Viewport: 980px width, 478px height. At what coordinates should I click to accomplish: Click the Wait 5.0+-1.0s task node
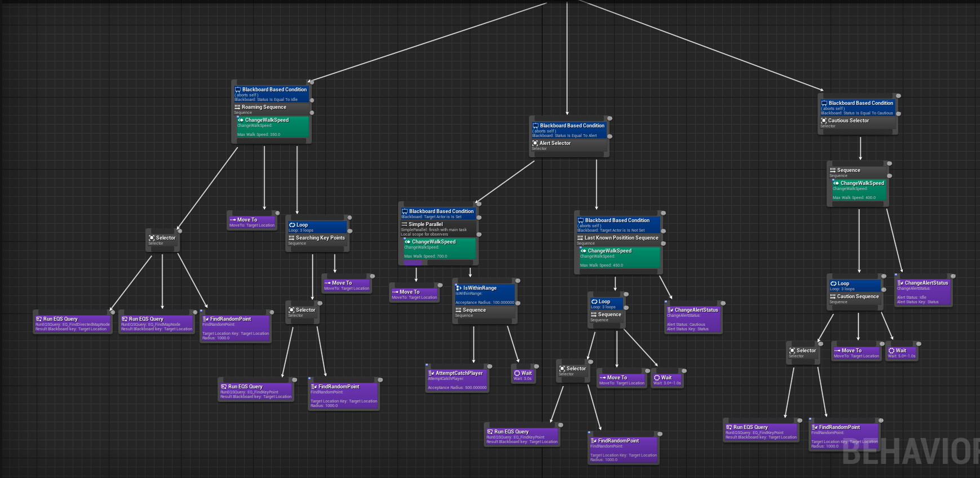click(902, 352)
